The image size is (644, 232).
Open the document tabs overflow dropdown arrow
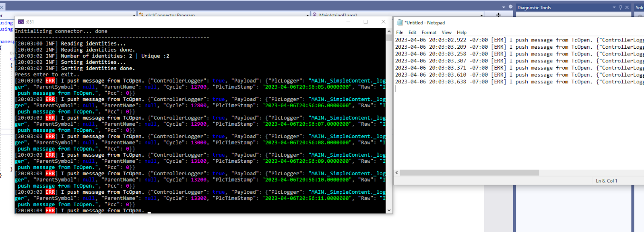coord(504,7)
